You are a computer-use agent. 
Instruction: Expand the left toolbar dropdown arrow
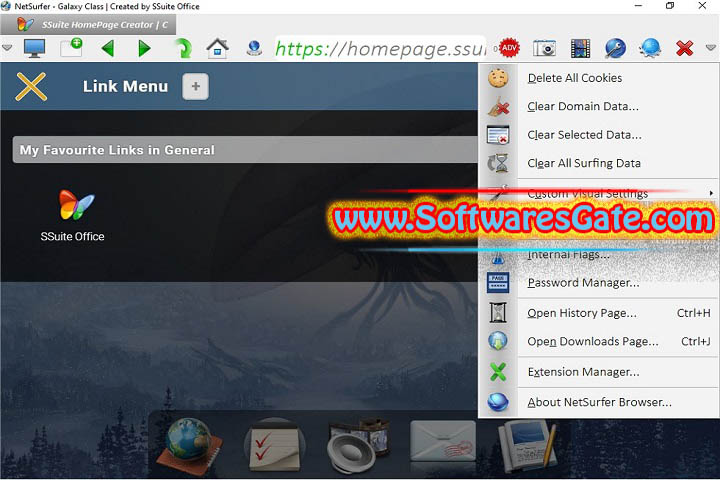[7, 48]
